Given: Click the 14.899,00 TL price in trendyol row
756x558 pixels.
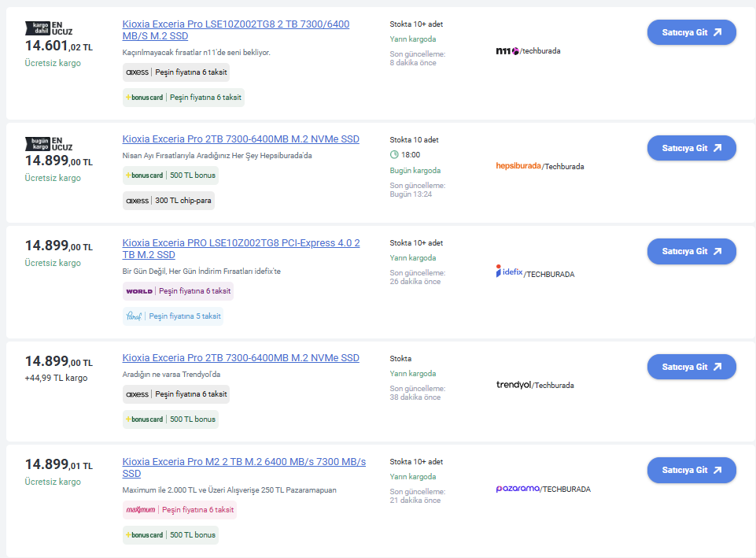Looking at the screenshot, I should click(x=59, y=361).
